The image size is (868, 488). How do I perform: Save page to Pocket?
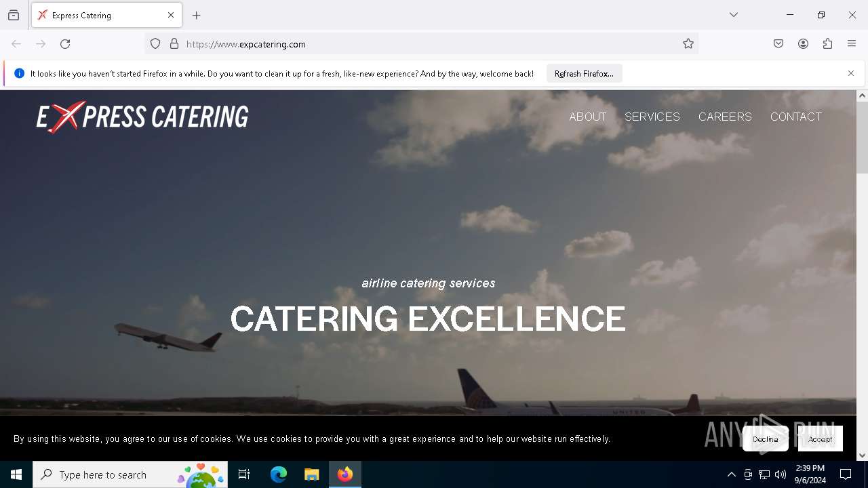[778, 44]
